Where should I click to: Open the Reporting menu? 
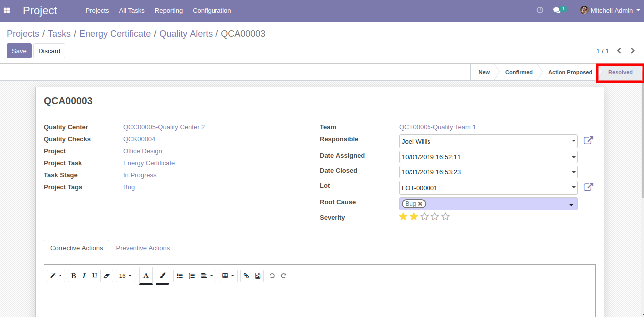pos(169,10)
